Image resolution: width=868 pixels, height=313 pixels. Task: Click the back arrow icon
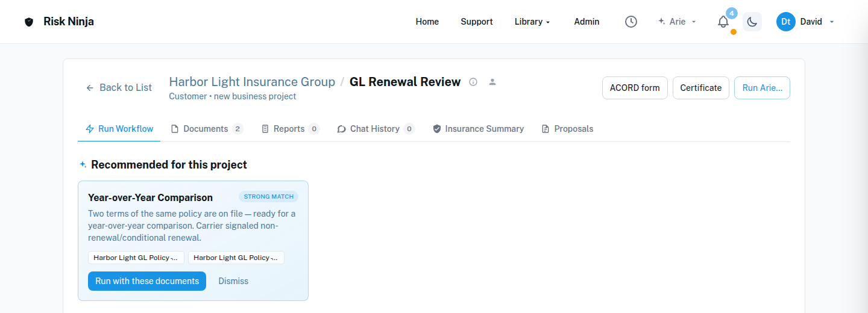(90, 88)
